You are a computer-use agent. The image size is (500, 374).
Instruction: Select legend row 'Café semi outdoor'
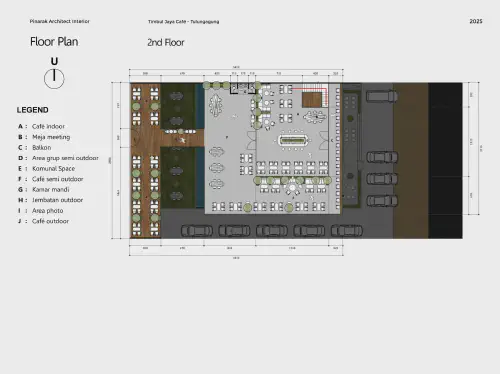coord(50,179)
